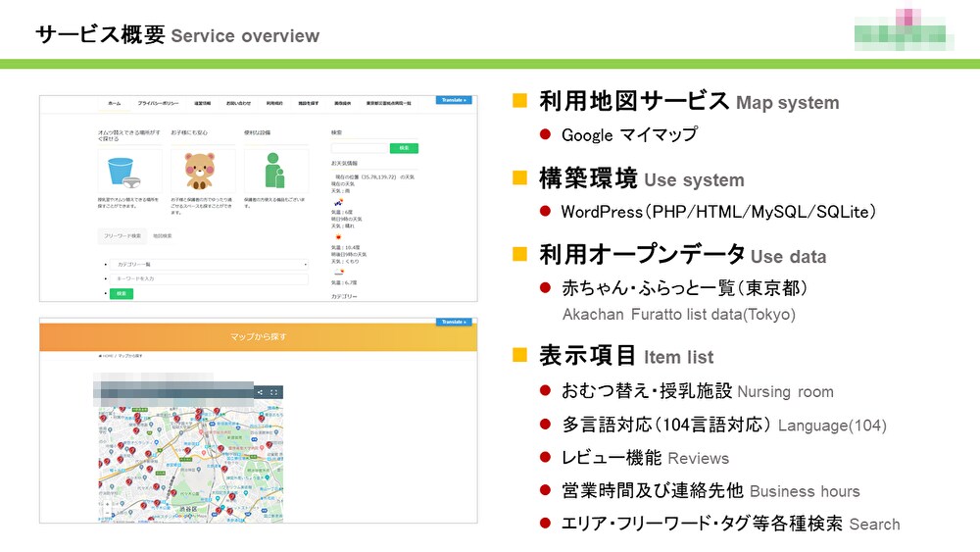
Task: Open the 施設を探す navigation item
Action: coord(308,103)
